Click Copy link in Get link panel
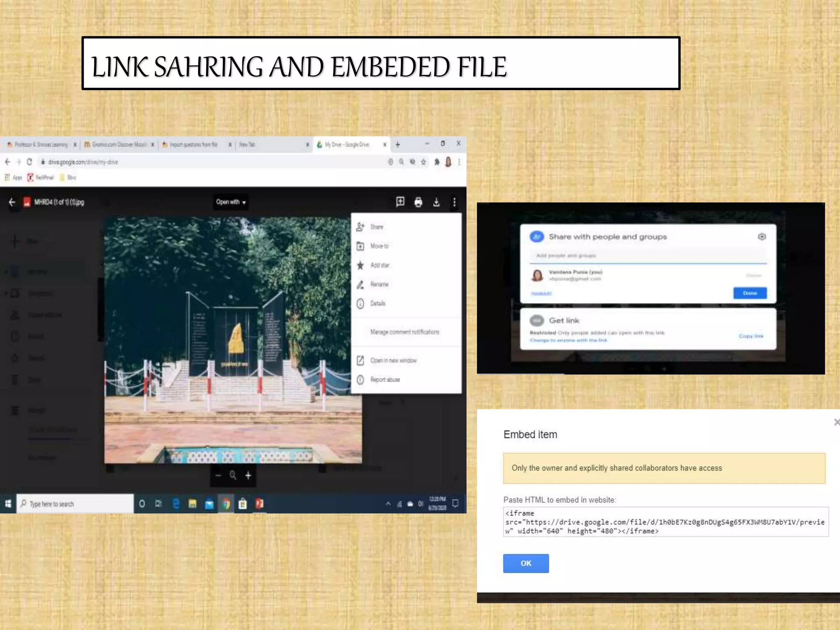Screen dimensions: 840x630 coord(751,336)
